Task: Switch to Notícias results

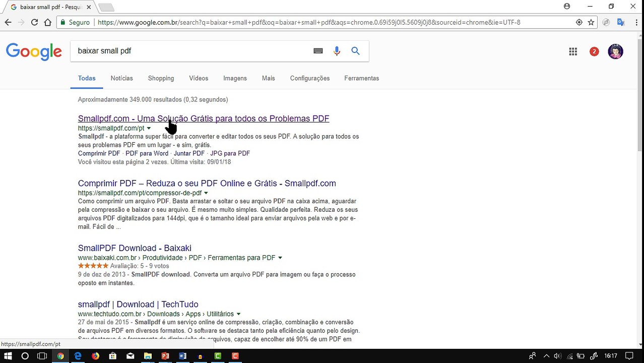Action: click(122, 78)
